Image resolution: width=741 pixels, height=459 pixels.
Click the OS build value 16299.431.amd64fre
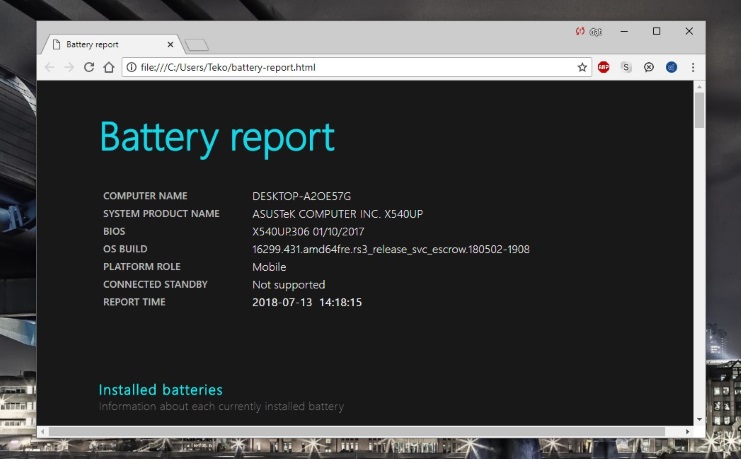click(391, 250)
